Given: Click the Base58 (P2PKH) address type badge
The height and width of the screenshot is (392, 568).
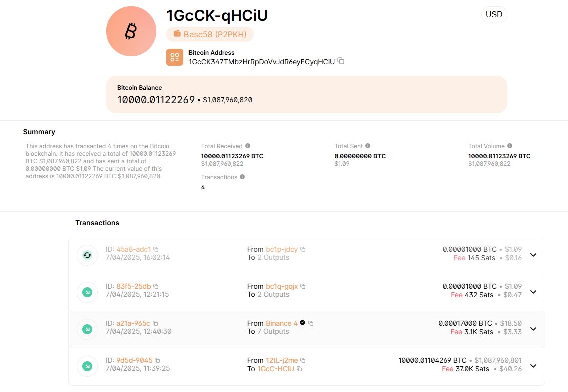Looking at the screenshot, I should (x=210, y=34).
